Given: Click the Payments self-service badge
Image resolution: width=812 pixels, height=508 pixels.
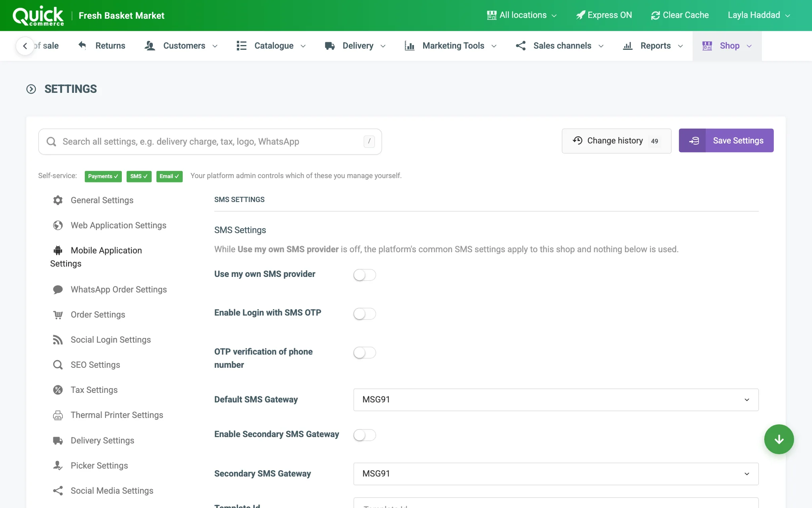Looking at the screenshot, I should 103,176.
